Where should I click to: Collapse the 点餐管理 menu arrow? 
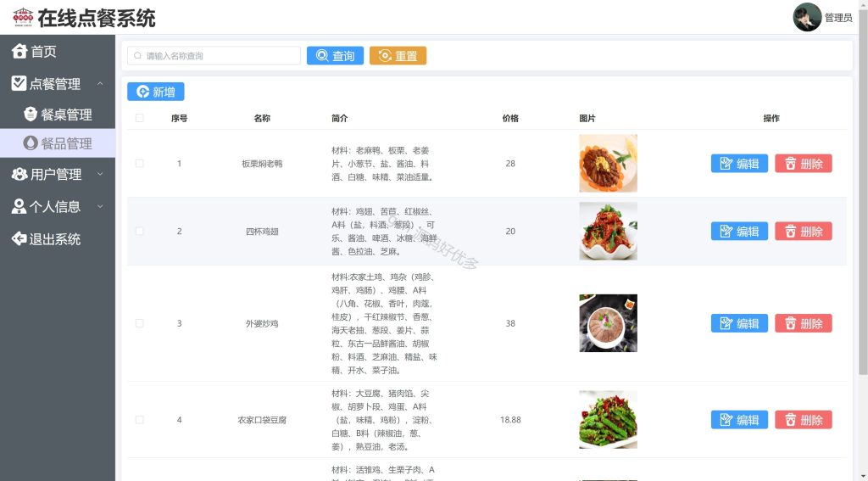click(100, 84)
